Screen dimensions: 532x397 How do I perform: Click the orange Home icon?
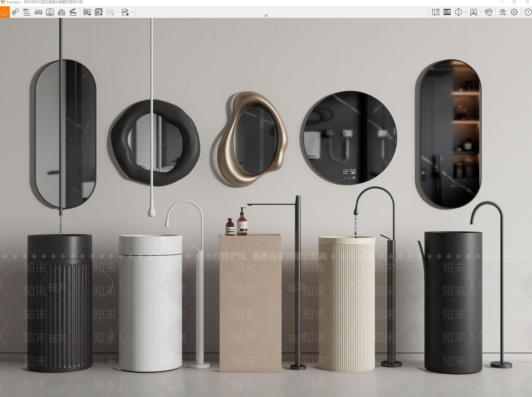coord(4,12)
